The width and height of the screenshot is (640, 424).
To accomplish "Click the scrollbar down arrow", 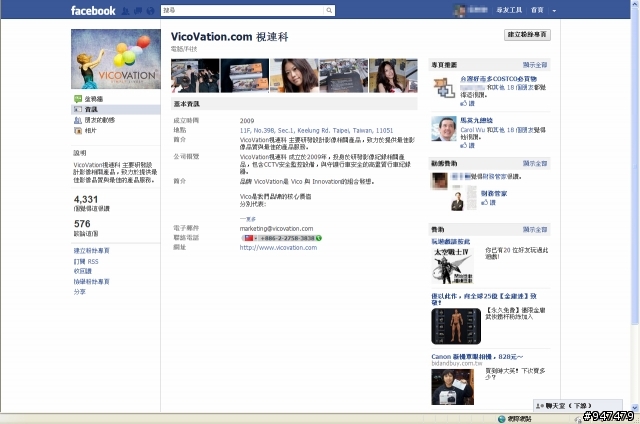I will (635, 407).
